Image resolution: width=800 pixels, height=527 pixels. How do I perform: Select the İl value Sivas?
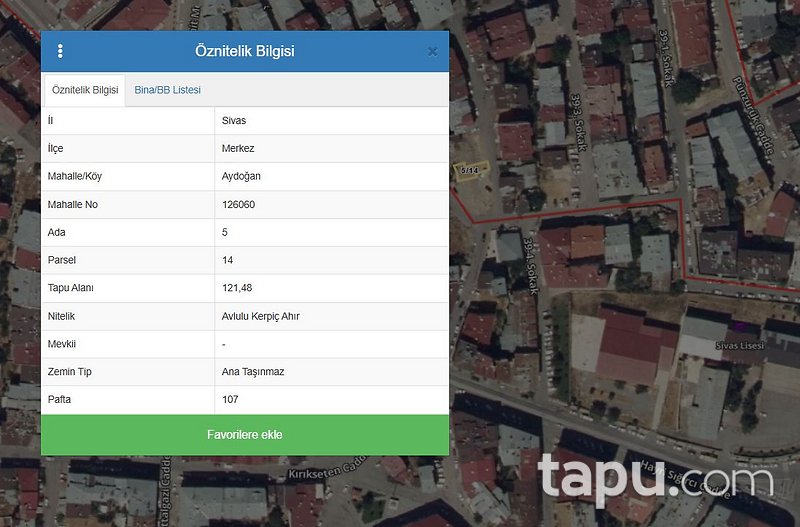click(234, 121)
